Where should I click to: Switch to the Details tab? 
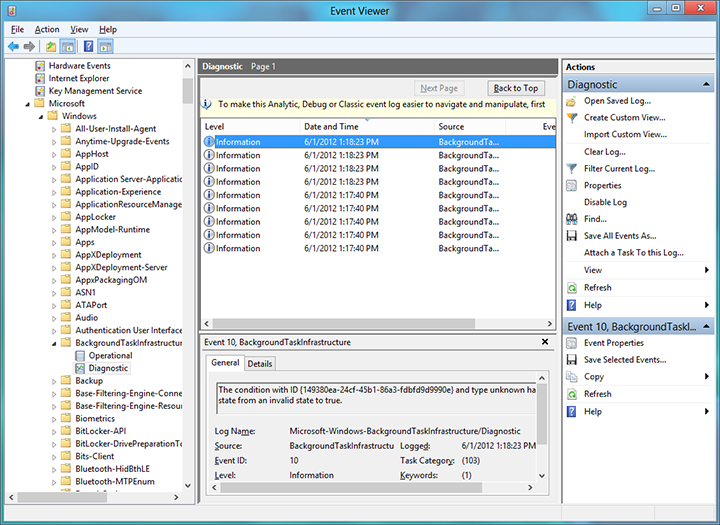[x=260, y=364]
